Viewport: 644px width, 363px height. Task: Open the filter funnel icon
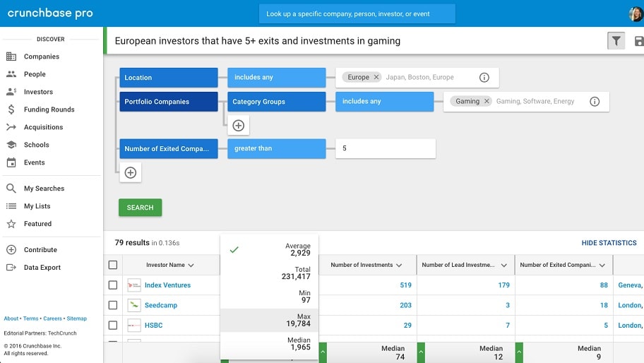tap(616, 41)
